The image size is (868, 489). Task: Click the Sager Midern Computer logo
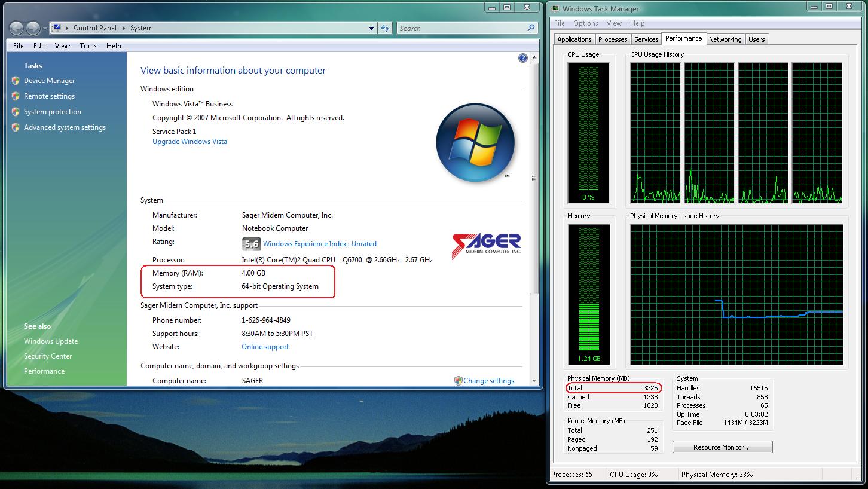click(487, 245)
